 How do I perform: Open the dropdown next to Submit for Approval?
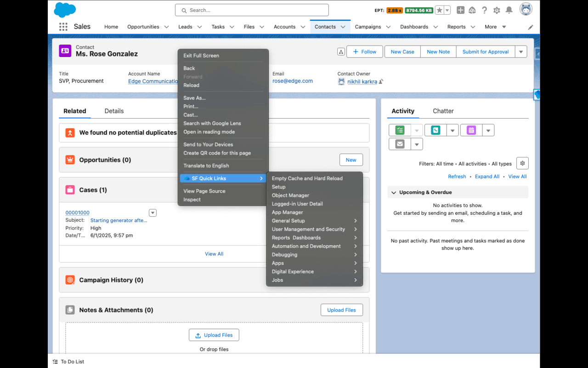coord(521,52)
